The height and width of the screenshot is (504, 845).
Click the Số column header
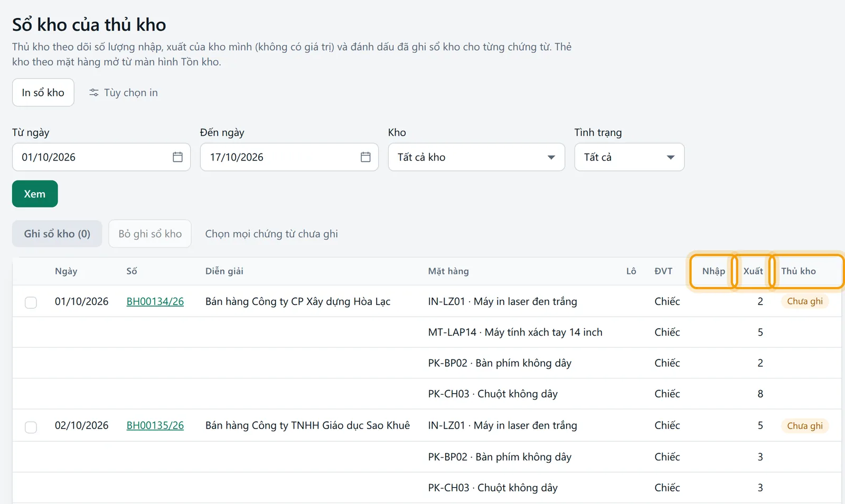(x=132, y=271)
